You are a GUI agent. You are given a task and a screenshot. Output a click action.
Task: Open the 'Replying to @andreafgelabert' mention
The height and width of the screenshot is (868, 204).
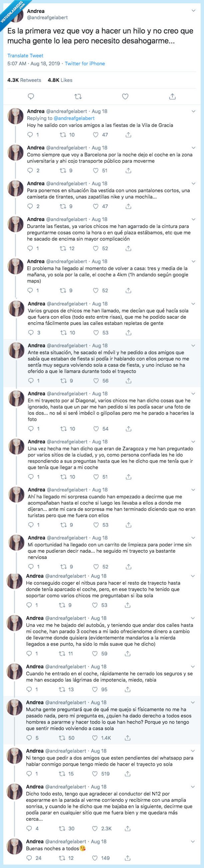tap(74, 118)
